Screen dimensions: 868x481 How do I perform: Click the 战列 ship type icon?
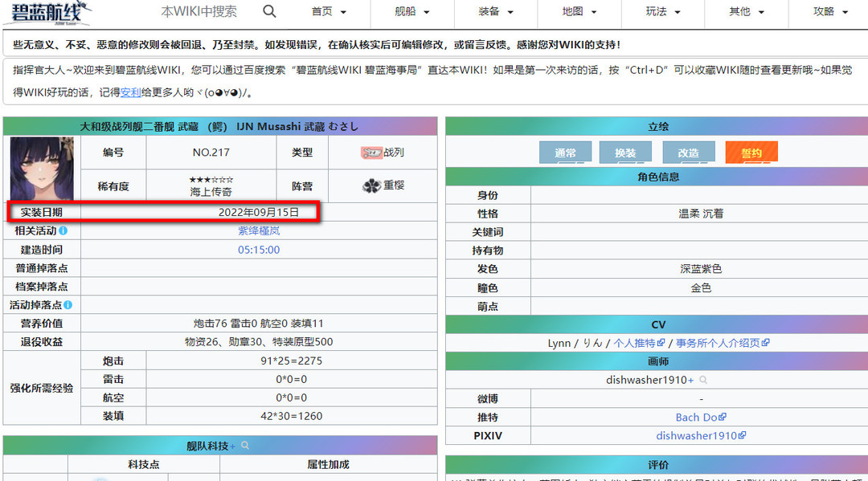371,153
